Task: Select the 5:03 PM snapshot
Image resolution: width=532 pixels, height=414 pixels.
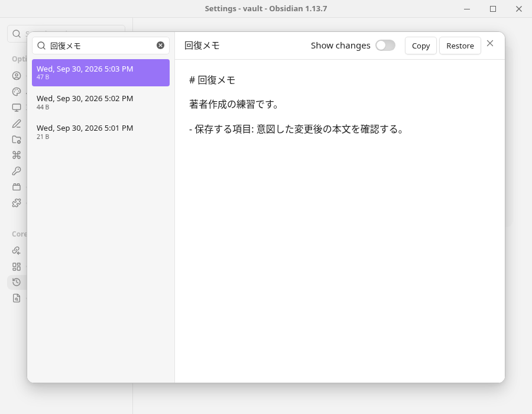Action: [x=100, y=73]
